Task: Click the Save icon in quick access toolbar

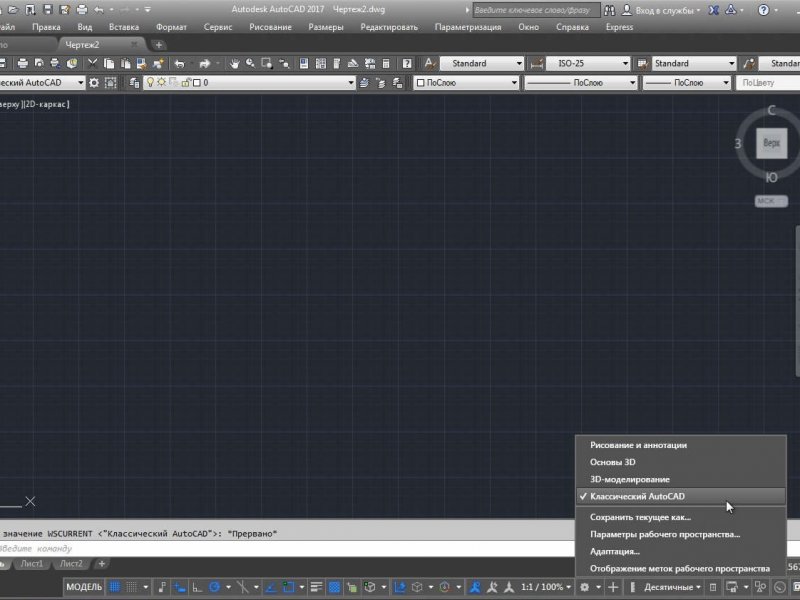Action: coord(47,9)
